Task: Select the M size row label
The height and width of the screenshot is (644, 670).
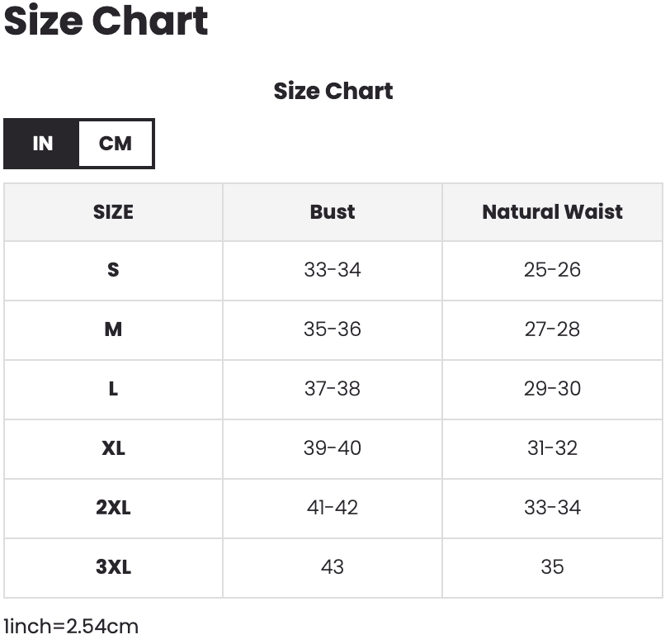Action: (x=113, y=329)
